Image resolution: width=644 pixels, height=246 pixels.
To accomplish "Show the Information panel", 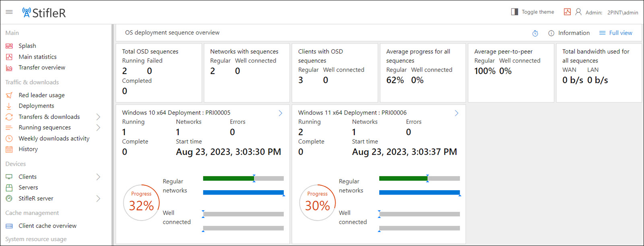I will point(569,33).
